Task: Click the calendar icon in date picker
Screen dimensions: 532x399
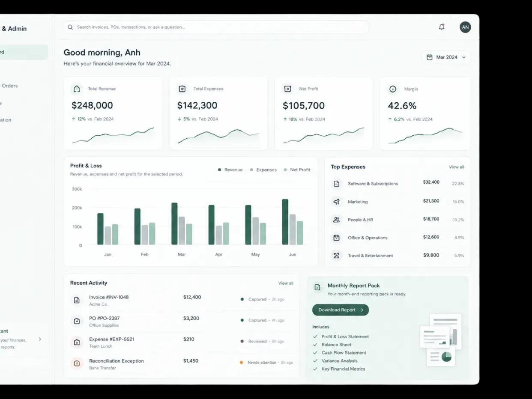Action: click(x=430, y=57)
